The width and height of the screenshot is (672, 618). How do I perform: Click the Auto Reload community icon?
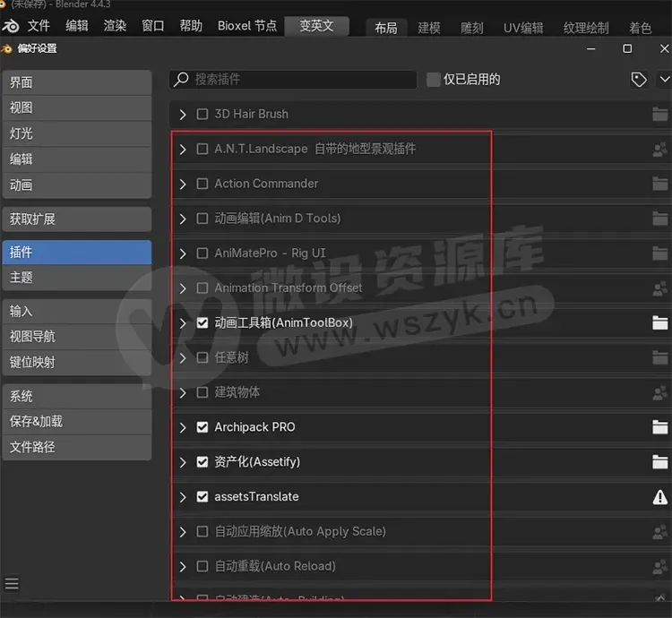[659, 567]
